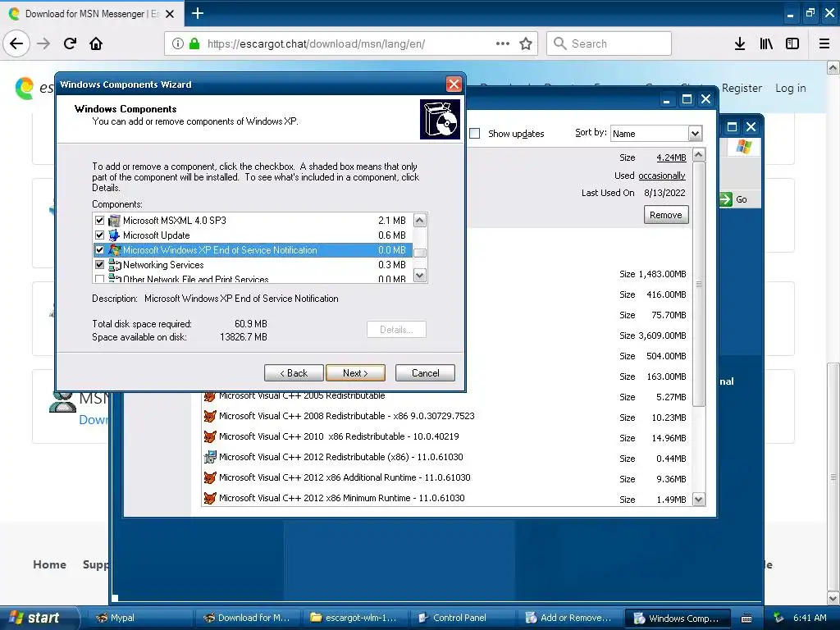Close the Windows Components Wizard dialog
Image resolution: width=840 pixels, height=630 pixels.
[453, 84]
